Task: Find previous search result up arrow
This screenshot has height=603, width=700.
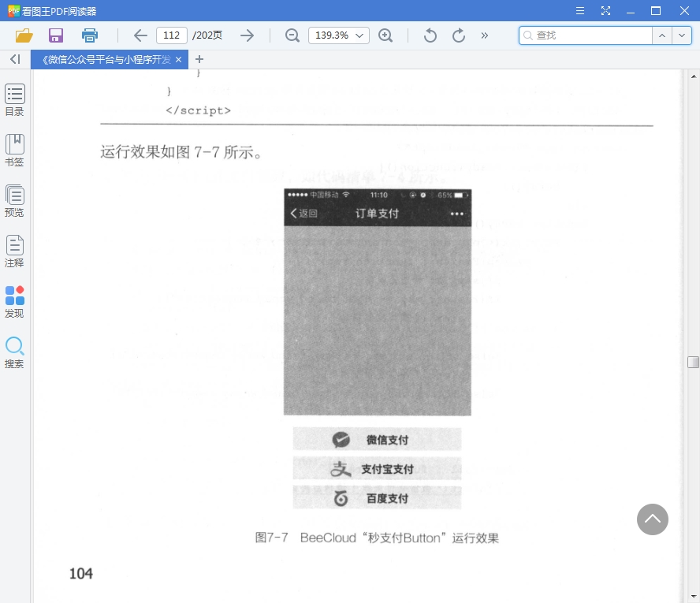Action: point(662,35)
